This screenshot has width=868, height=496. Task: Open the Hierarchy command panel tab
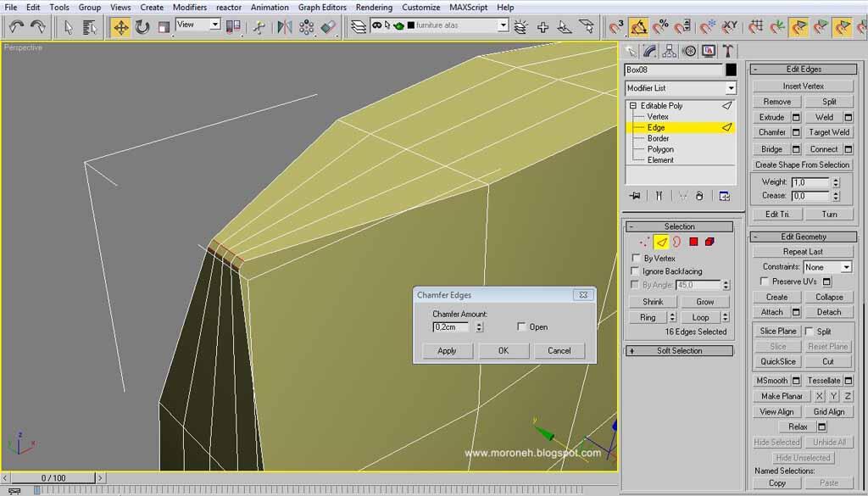point(670,51)
